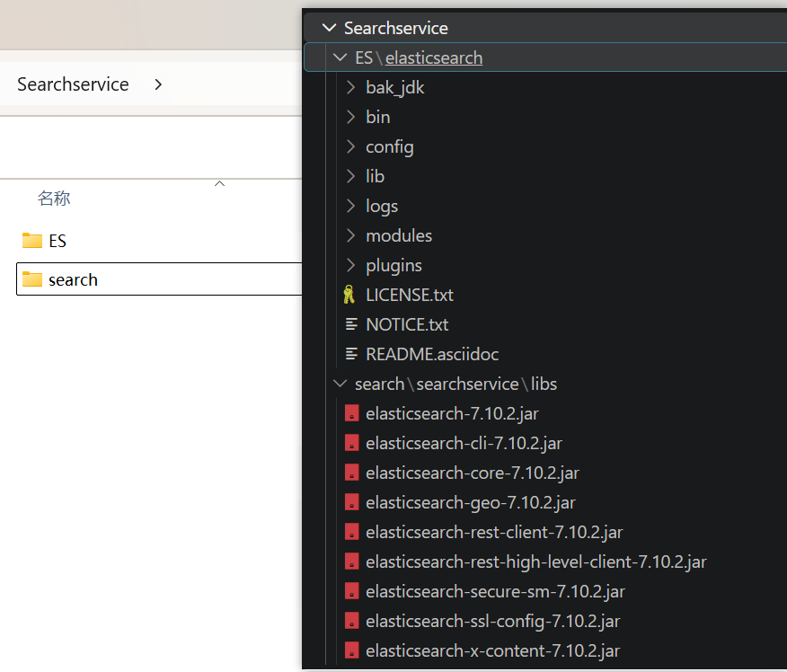The width and height of the screenshot is (787, 672).
Task: Select the elasticsearch-7.10.2.jar file name
Action: pos(452,413)
